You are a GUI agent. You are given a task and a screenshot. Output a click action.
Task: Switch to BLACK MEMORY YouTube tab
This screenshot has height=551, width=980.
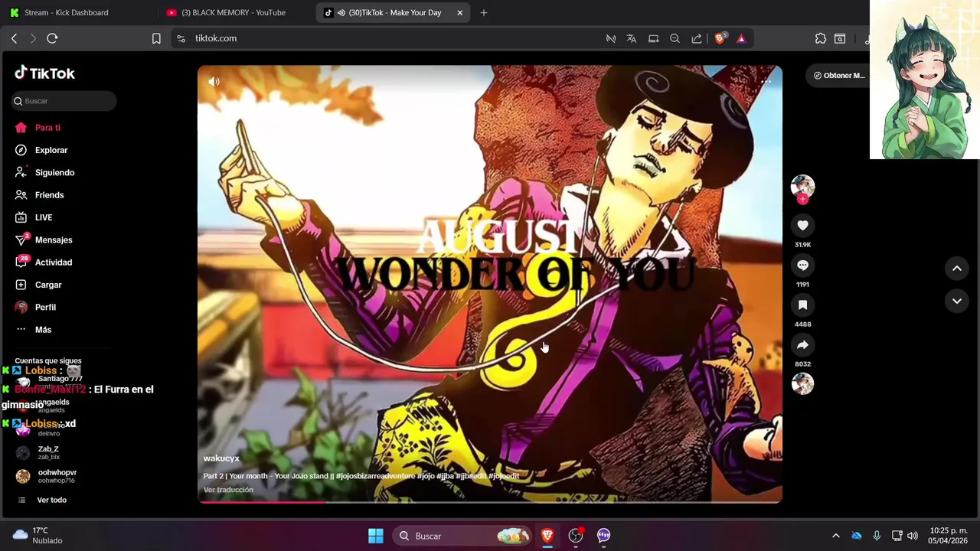[234, 12]
